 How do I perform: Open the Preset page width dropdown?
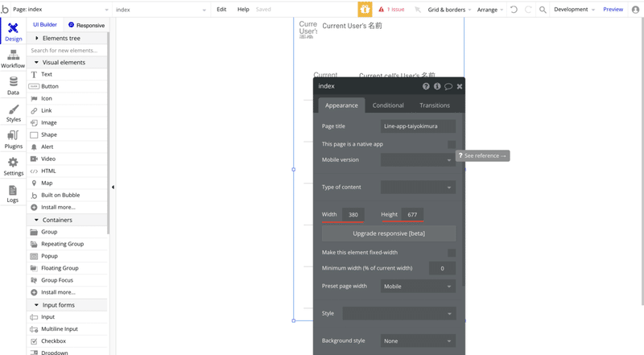418,287
